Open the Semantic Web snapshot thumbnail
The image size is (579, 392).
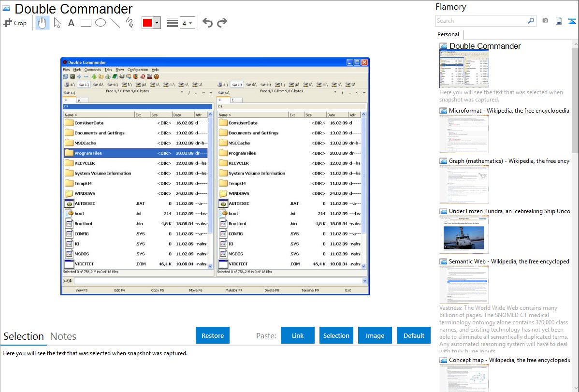coord(464,284)
